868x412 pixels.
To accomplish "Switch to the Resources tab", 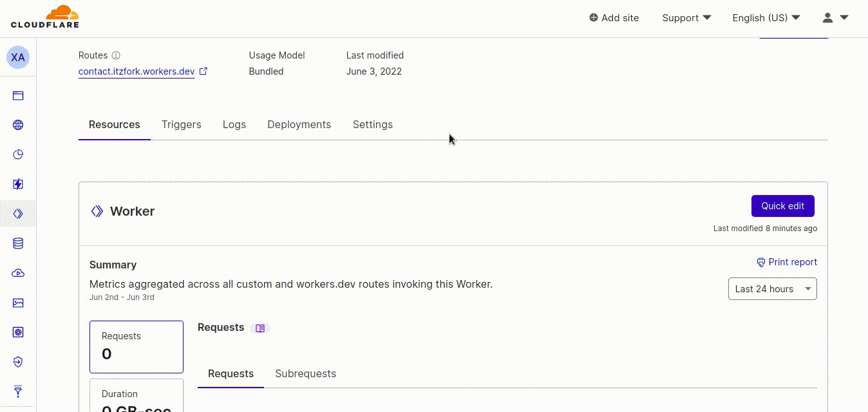I will click(x=115, y=125).
